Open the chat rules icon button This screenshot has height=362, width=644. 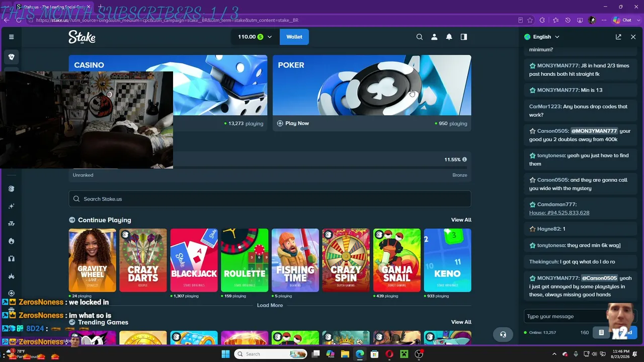tap(601, 332)
